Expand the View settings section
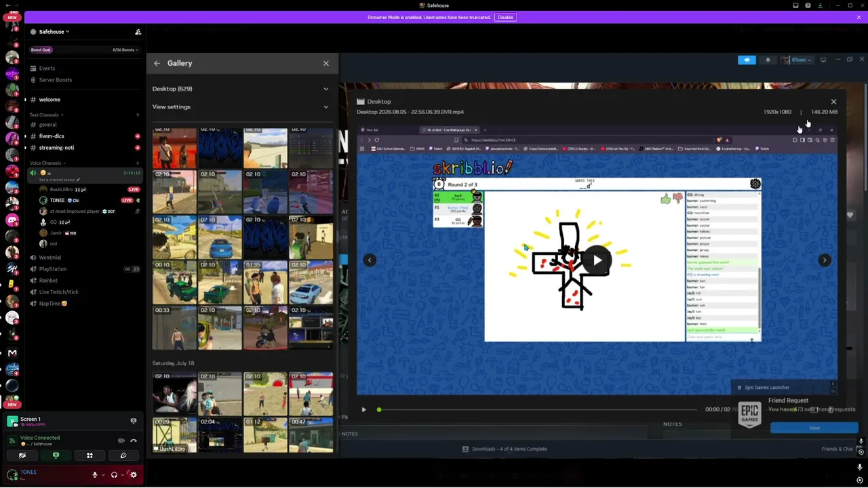The height and width of the screenshot is (488, 868). pos(240,107)
